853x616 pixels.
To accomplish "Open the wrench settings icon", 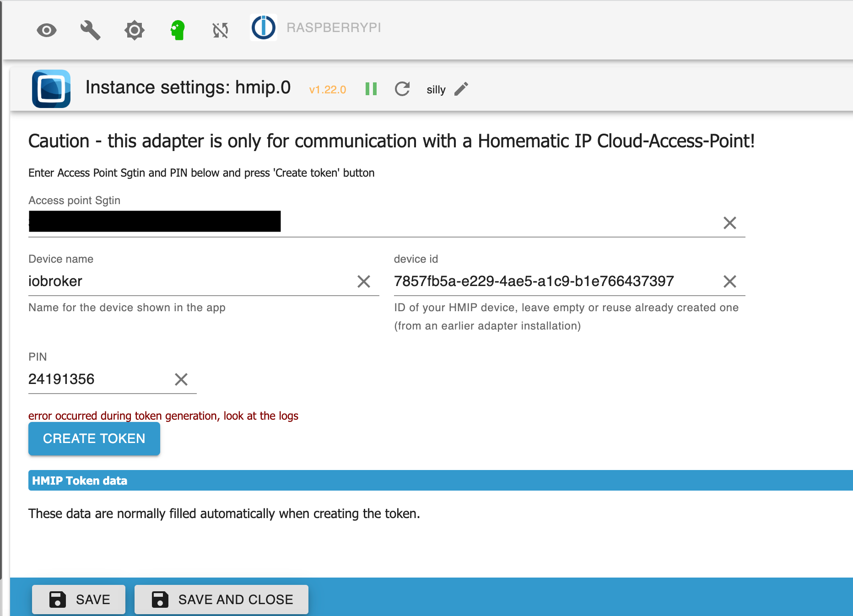I will (90, 30).
